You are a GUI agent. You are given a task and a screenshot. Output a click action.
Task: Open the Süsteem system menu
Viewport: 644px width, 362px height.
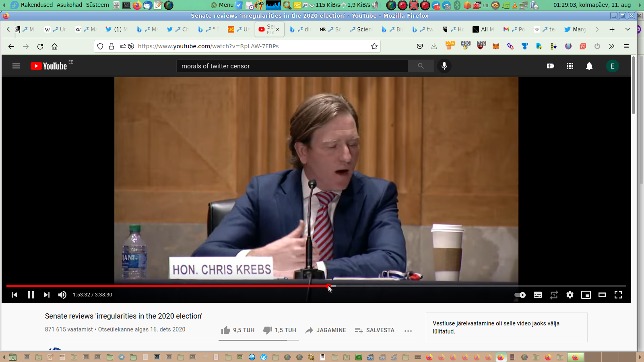(x=97, y=5)
